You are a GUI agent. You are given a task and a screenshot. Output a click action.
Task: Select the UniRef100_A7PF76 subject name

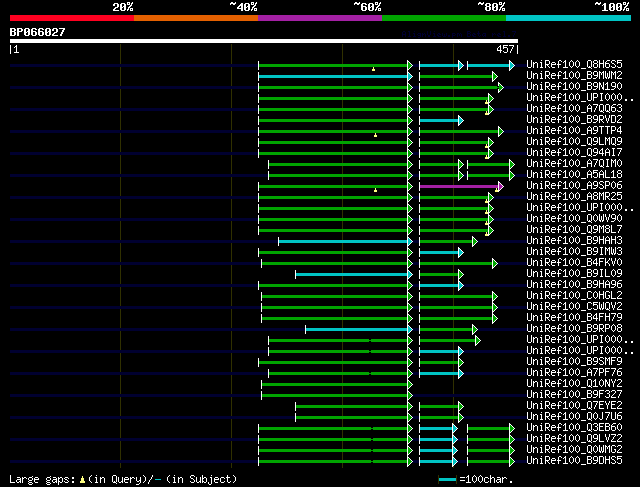pos(574,373)
